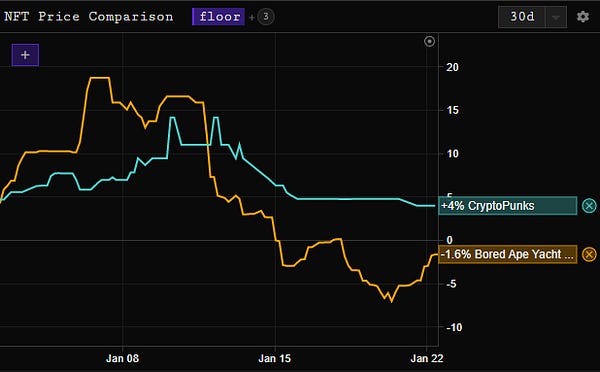Click the 20 value on y-axis

(x=452, y=67)
